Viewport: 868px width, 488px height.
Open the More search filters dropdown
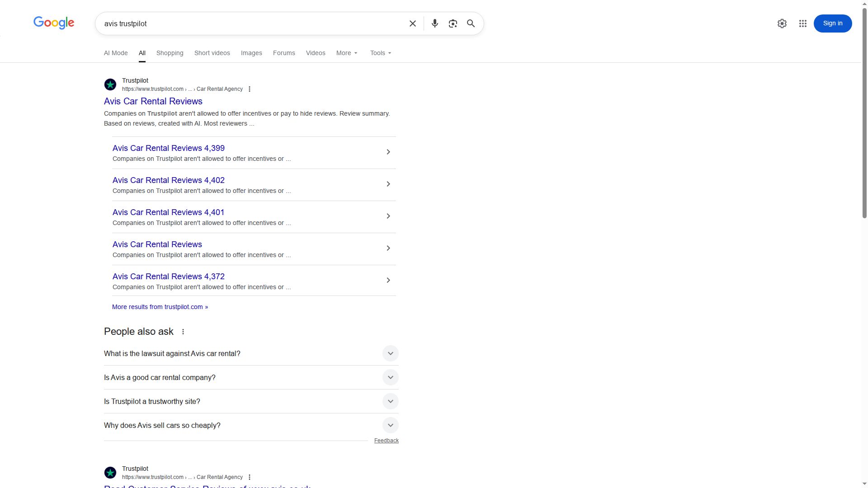[347, 53]
